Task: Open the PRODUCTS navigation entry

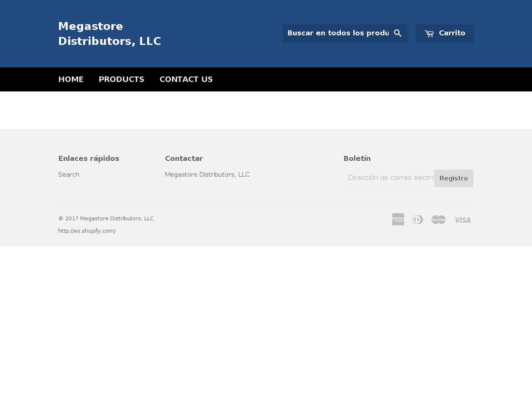Action: click(121, 79)
